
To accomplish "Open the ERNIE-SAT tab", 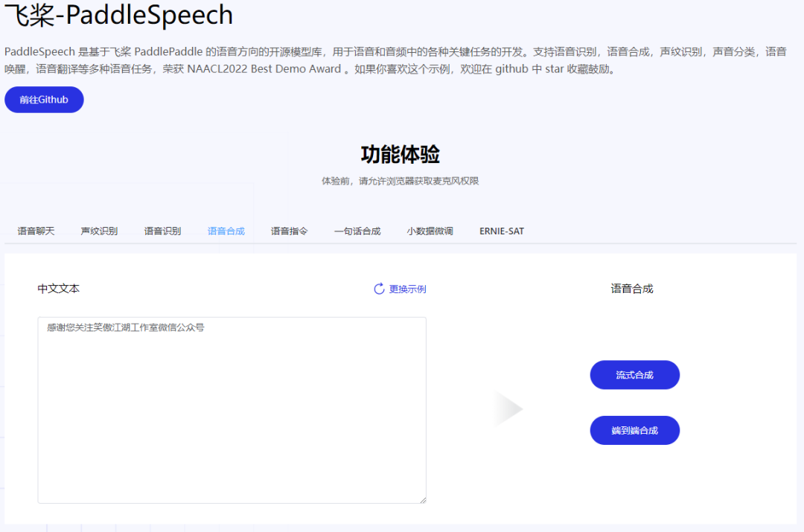I will (x=501, y=231).
